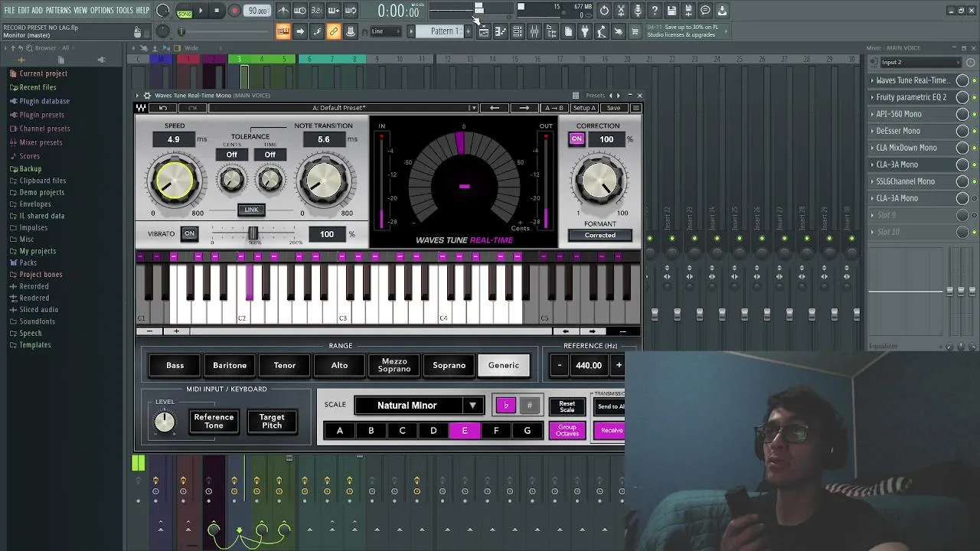Open the TOOLS menu

[x=125, y=10]
